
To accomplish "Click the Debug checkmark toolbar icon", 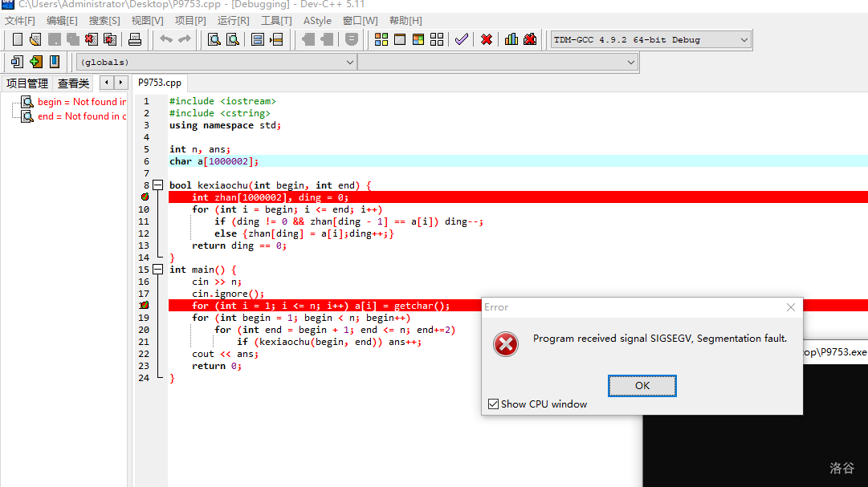I will point(461,39).
